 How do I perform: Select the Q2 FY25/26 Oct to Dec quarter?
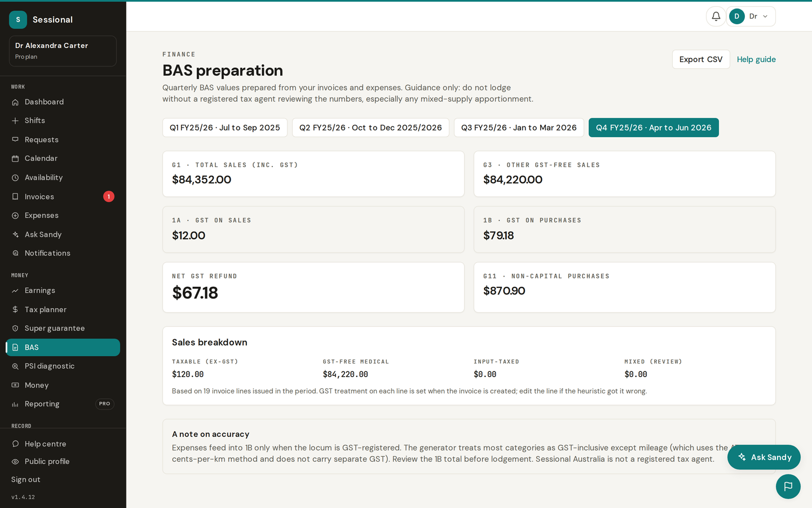click(370, 128)
